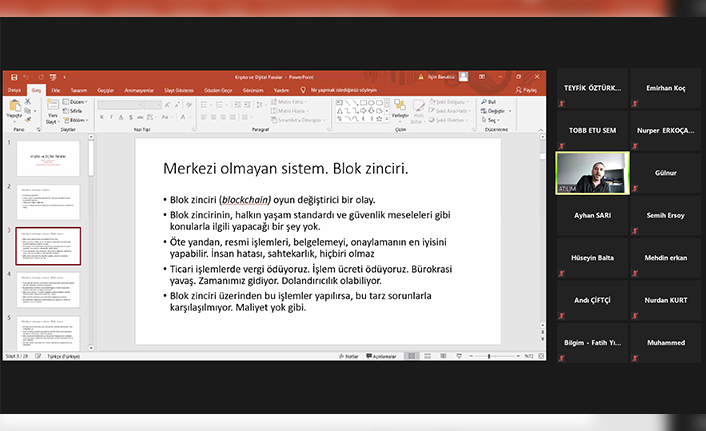Screen dimensions: 706x431
Task: Switch to Slide Sorter view icon
Action: (x=427, y=356)
